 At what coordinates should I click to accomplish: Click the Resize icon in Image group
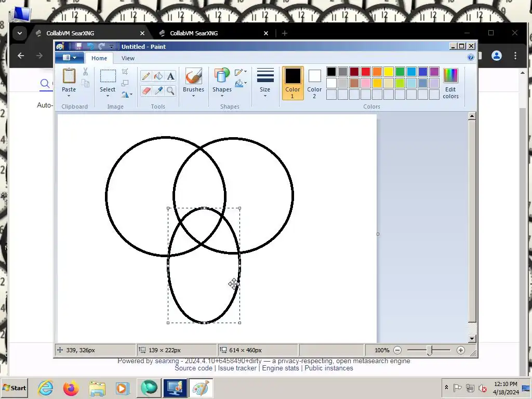pyautogui.click(x=125, y=83)
